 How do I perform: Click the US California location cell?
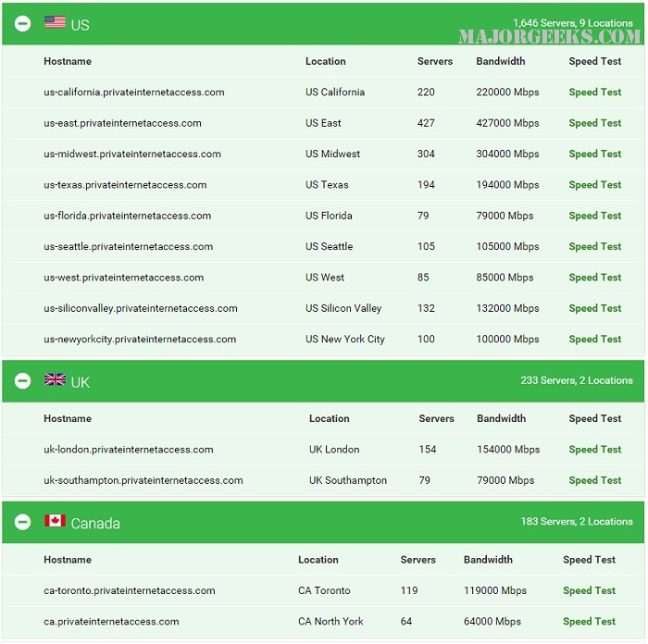point(335,93)
